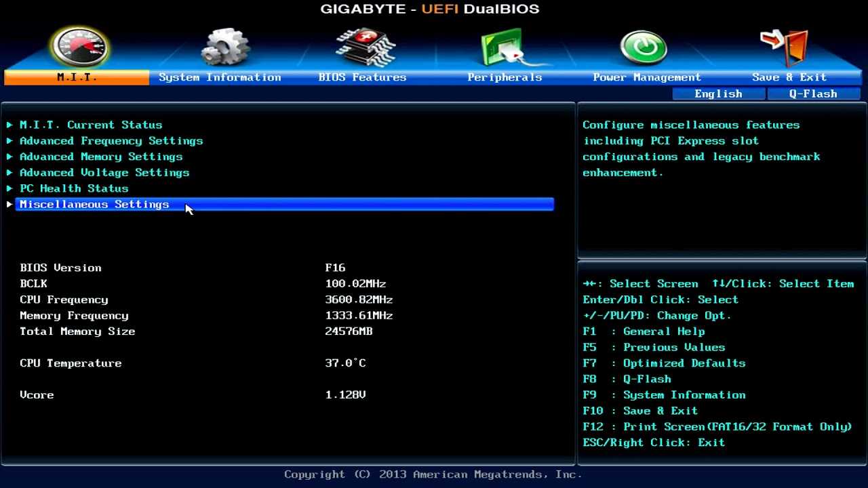
Task: Click the F1 General Help hint
Action: (x=644, y=331)
